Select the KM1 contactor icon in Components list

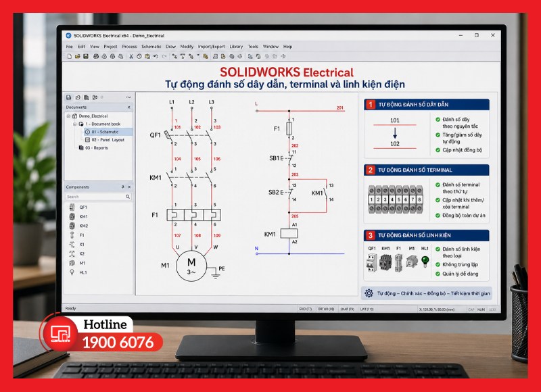[x=72, y=216]
